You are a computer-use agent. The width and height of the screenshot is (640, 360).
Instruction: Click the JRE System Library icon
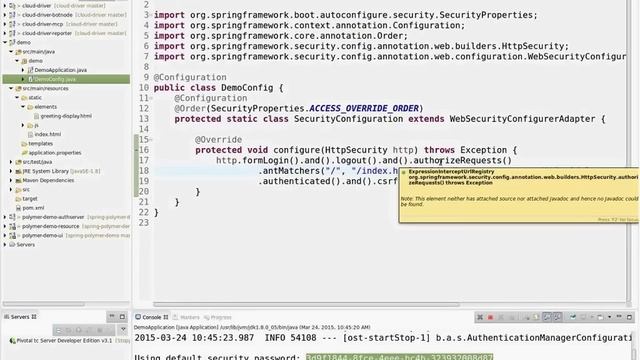(x=18, y=171)
